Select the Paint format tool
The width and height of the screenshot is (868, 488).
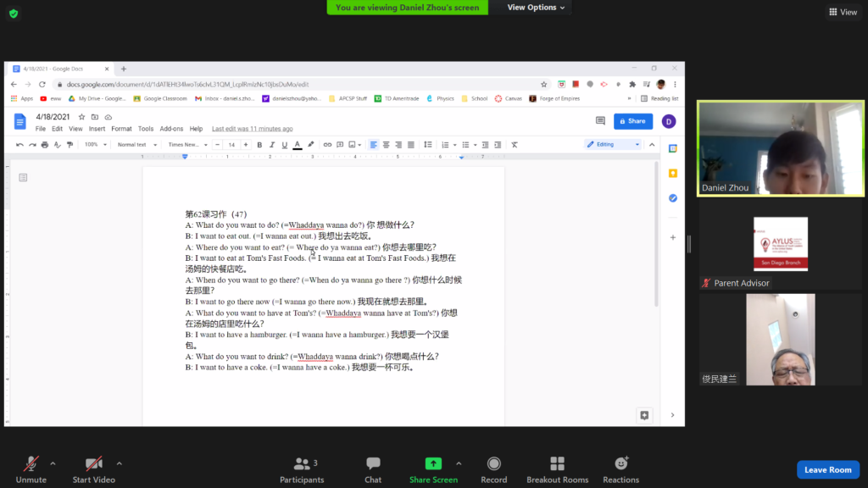[x=70, y=145]
